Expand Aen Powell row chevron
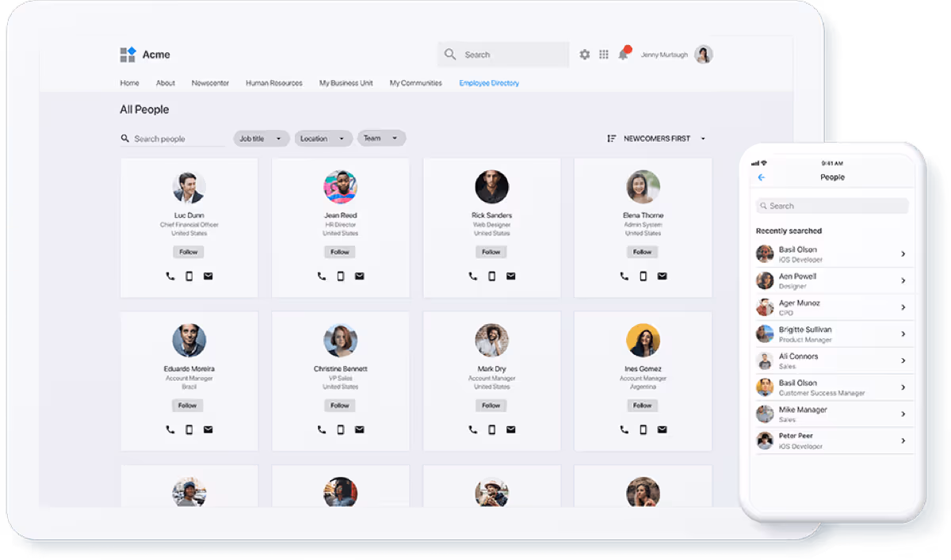951x560 pixels. (903, 281)
